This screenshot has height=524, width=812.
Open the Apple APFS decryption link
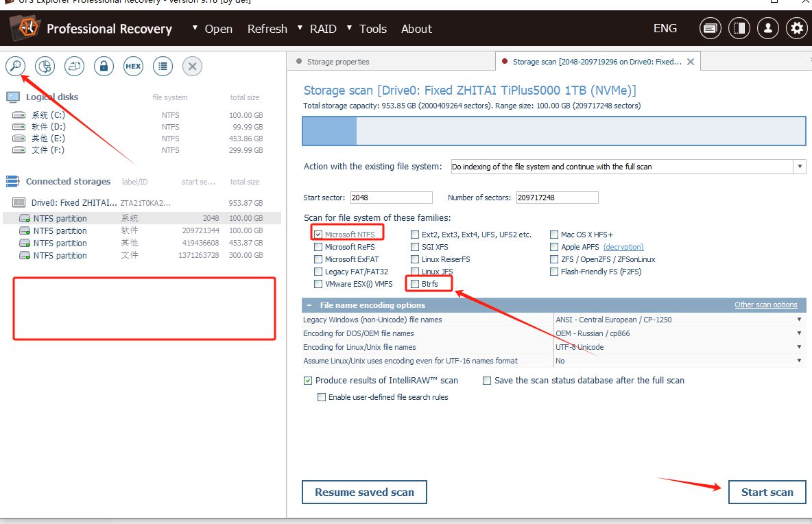click(623, 247)
